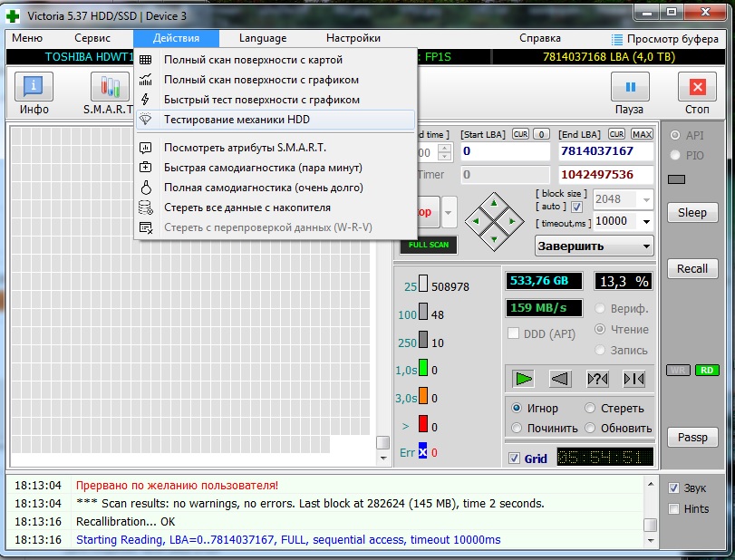
Task: Uncheck the block size auto checkbox
Action: [577, 207]
